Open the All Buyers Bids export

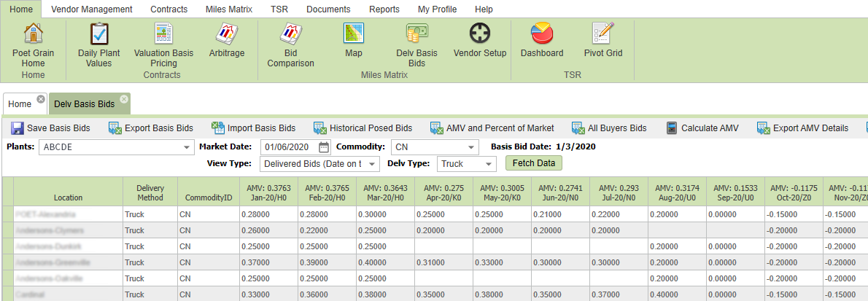[x=610, y=128]
